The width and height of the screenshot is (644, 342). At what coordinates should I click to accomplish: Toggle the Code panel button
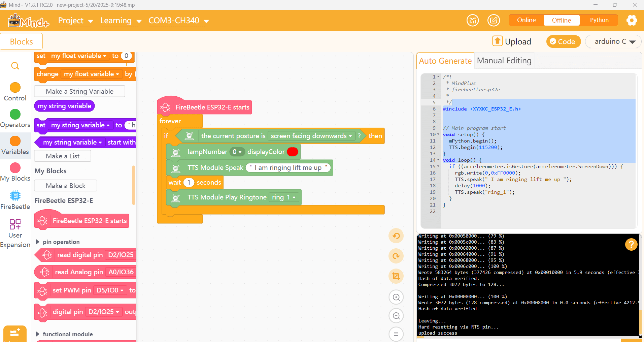[563, 41]
